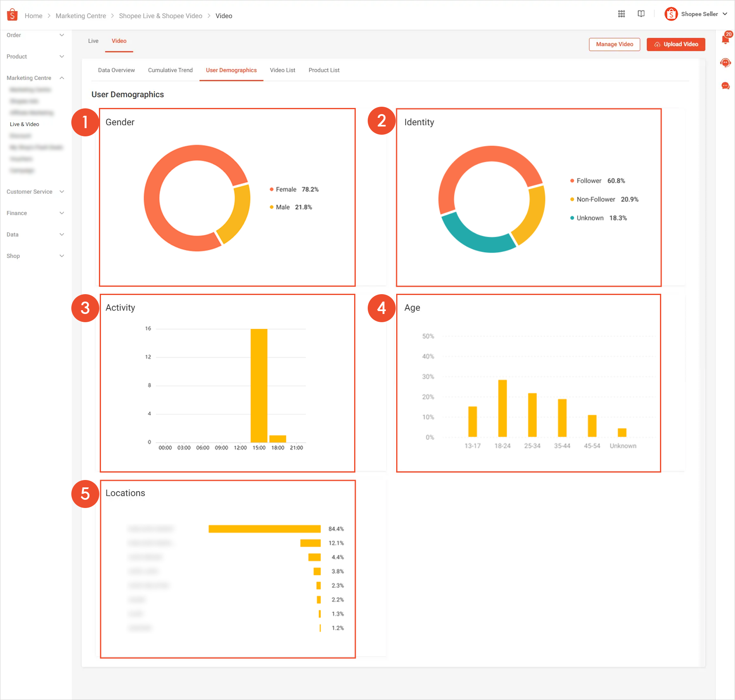Click the Shopee Seller avatar icon
735x700 pixels.
point(671,14)
